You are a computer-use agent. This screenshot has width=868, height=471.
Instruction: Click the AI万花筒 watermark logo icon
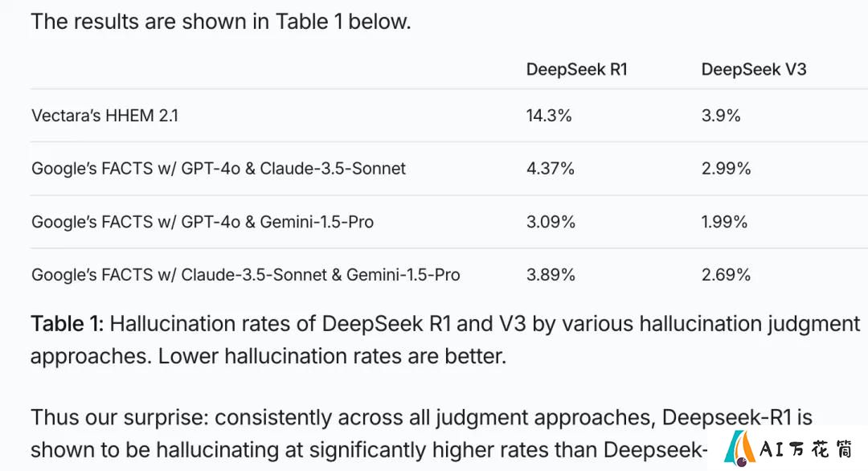click(739, 448)
